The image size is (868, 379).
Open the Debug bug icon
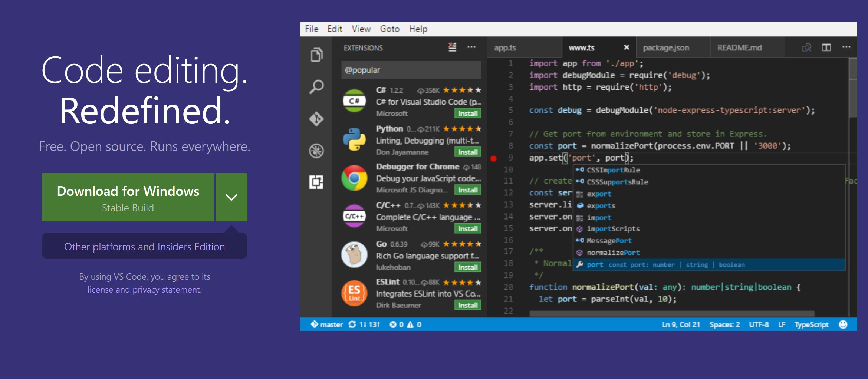(316, 151)
